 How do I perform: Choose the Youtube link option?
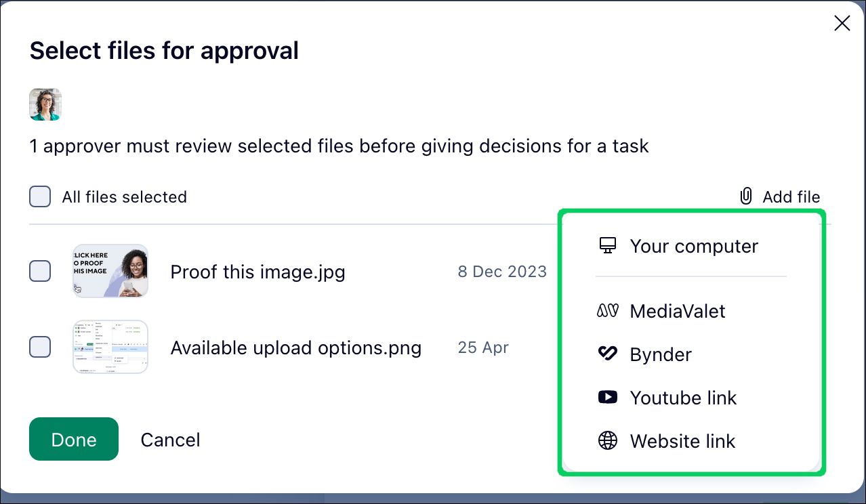(683, 398)
